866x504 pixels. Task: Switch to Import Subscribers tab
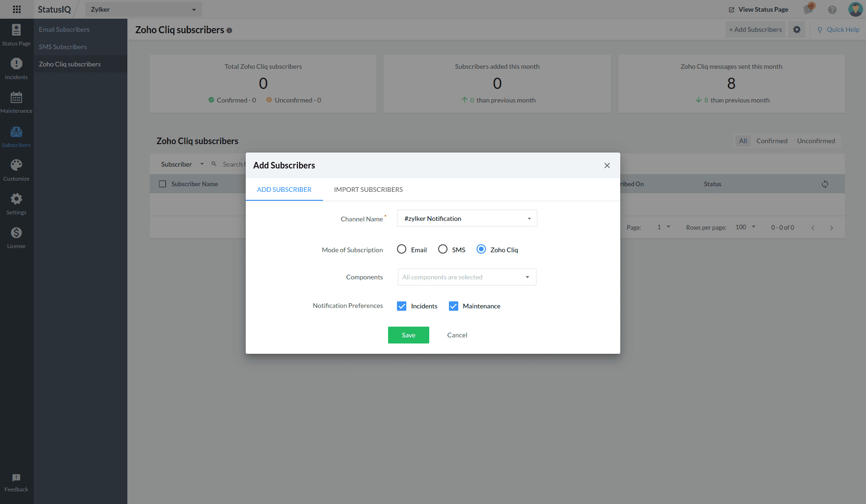[x=368, y=190]
